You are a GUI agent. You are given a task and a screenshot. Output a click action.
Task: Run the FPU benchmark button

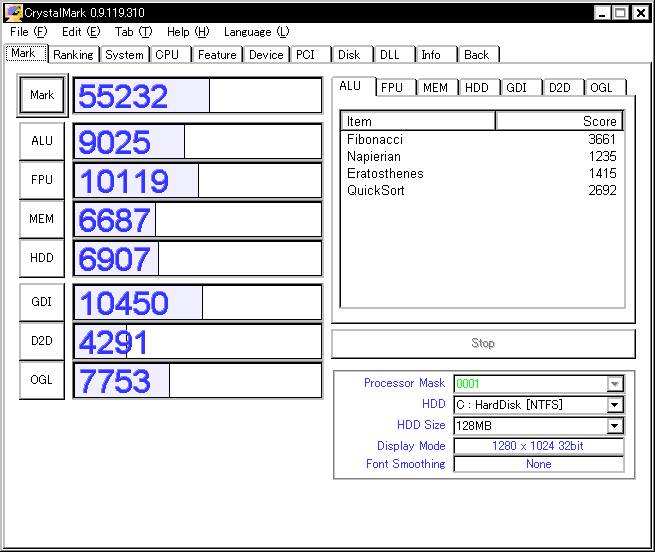coord(42,180)
